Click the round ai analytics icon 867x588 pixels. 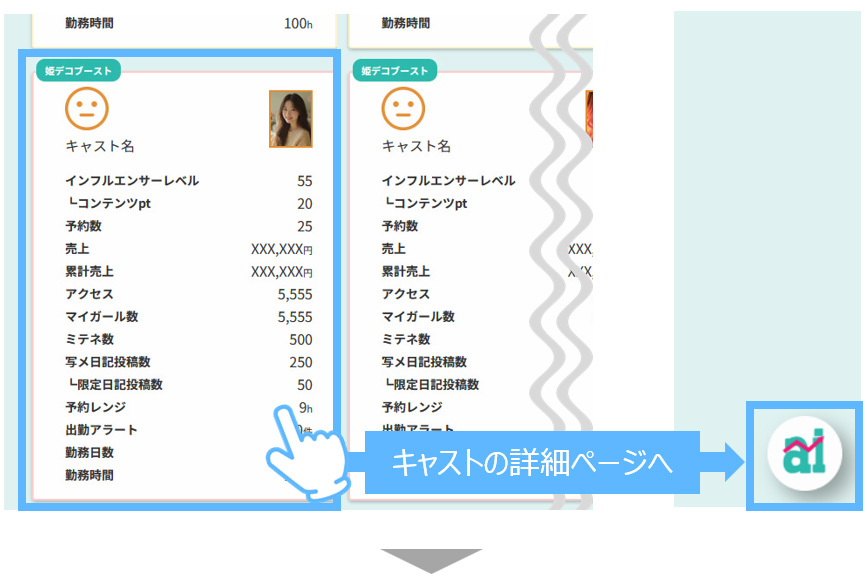point(804,455)
